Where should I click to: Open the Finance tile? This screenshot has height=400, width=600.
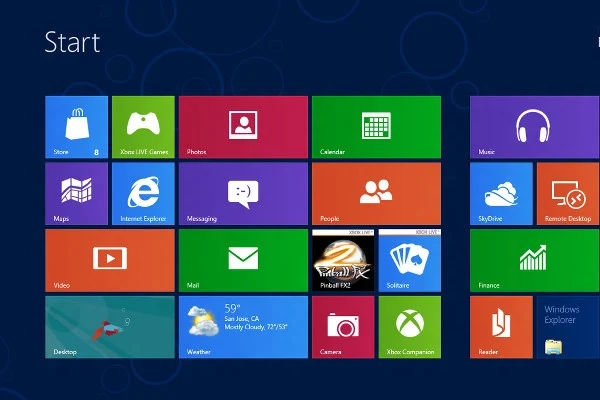tap(535, 260)
